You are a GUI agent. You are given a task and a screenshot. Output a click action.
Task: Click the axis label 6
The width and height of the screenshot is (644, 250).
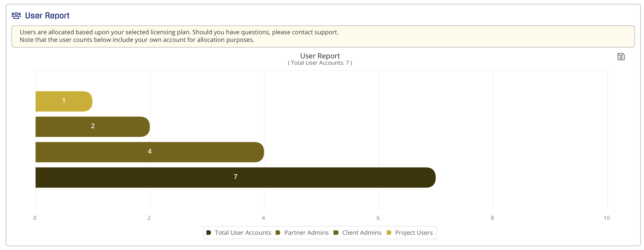[x=378, y=218]
